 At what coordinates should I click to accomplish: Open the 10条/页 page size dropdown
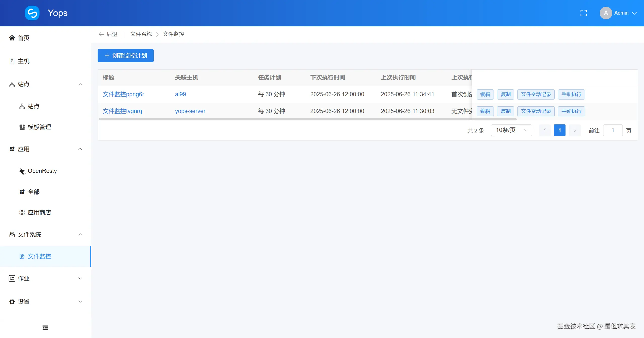511,130
